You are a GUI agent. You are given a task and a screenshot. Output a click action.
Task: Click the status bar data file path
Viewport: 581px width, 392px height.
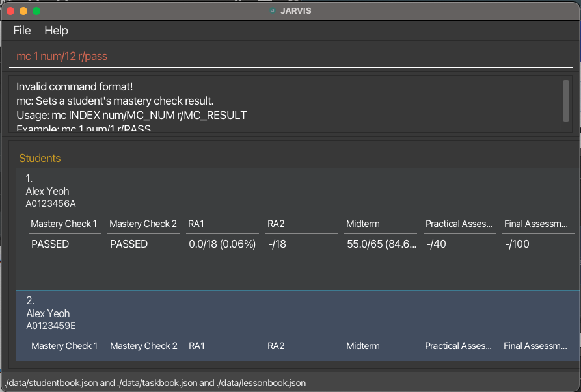[x=155, y=383]
